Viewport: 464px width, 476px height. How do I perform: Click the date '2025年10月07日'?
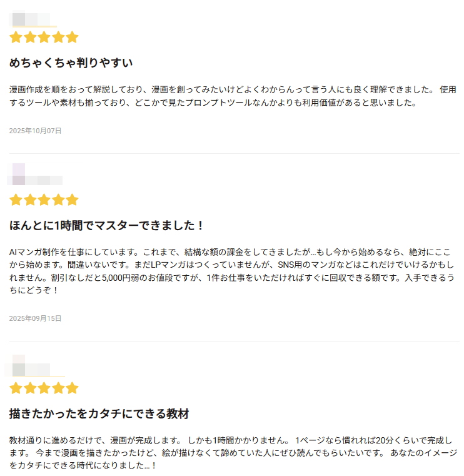click(x=35, y=131)
